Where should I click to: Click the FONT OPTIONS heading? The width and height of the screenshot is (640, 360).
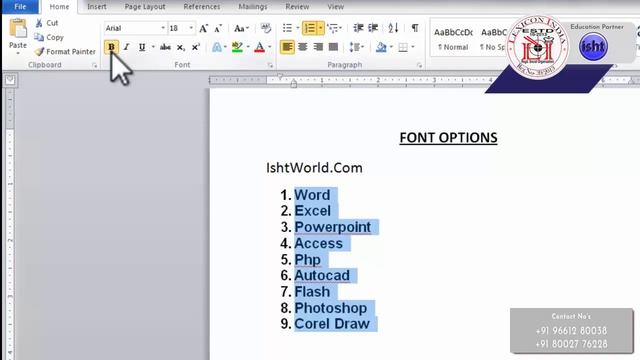(448, 138)
